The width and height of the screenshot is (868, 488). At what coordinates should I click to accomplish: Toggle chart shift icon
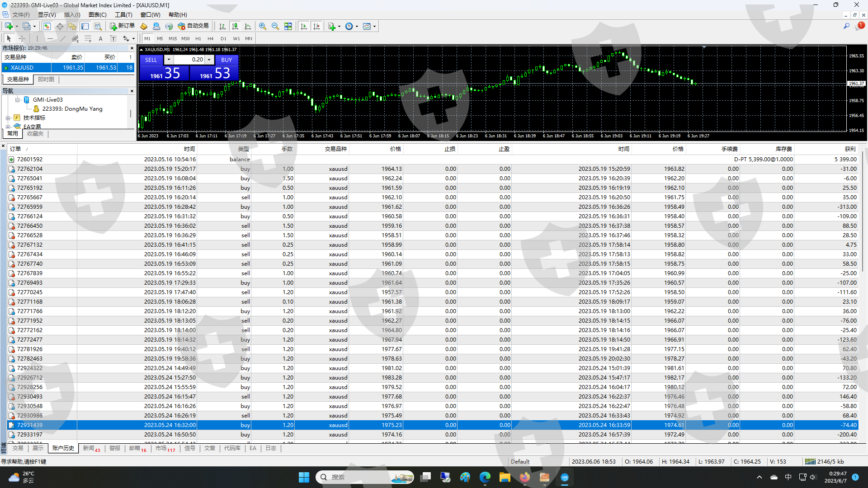pos(316,26)
